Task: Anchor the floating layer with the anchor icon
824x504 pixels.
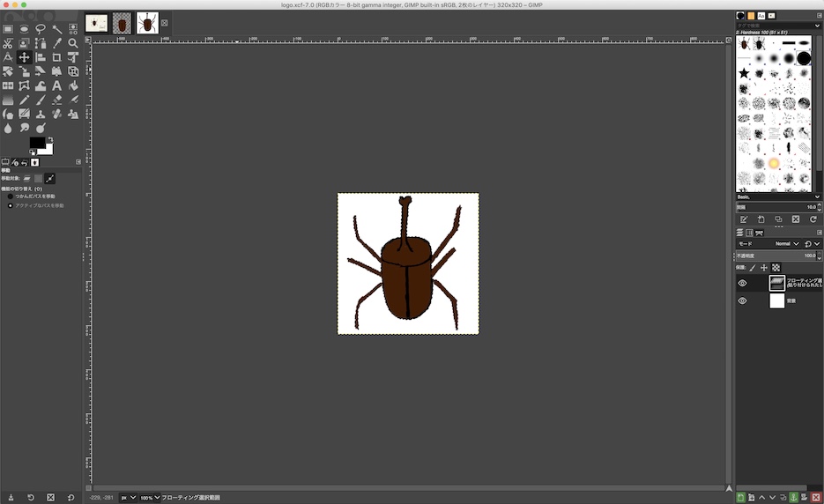Action: pos(794,498)
